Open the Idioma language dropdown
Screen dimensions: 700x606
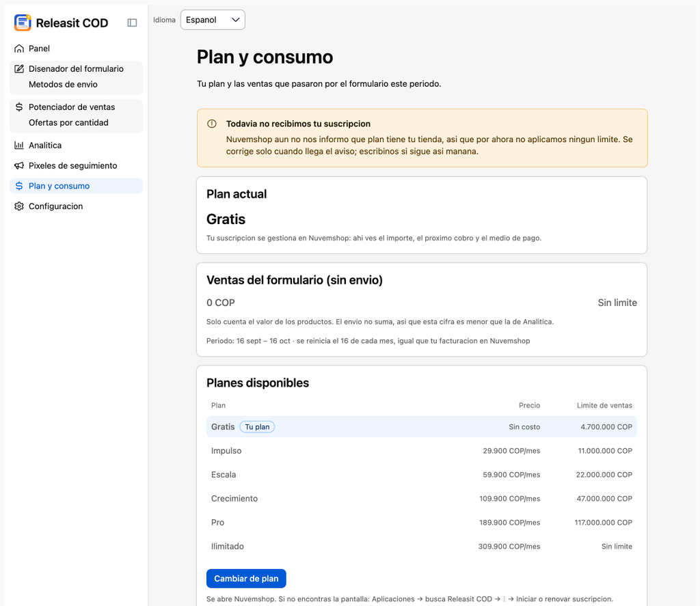[x=213, y=20]
